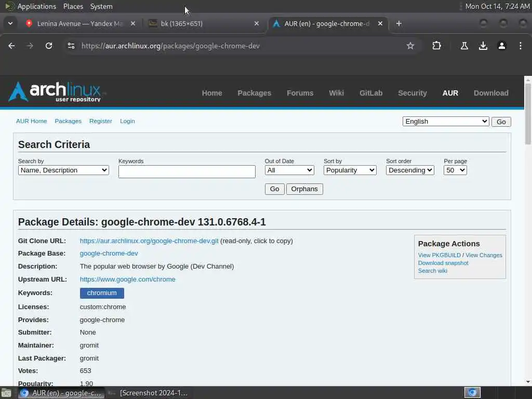
Task: Click the scrollbar down arrow
Action: (528, 382)
